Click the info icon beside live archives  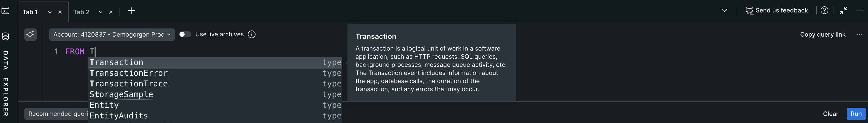point(252,34)
